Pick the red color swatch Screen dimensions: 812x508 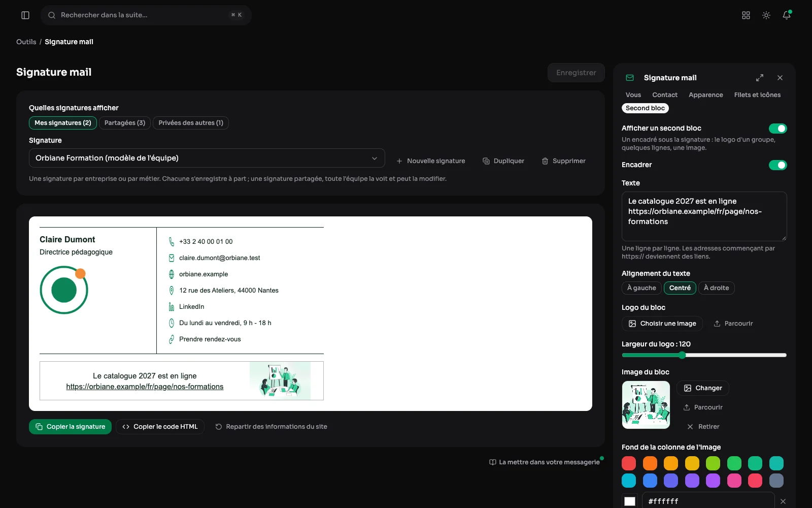(629, 463)
